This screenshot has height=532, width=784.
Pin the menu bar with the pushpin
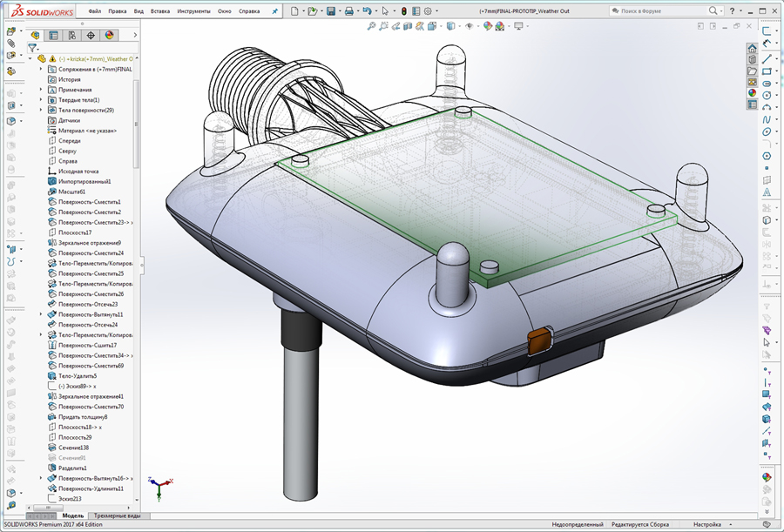[x=275, y=11]
